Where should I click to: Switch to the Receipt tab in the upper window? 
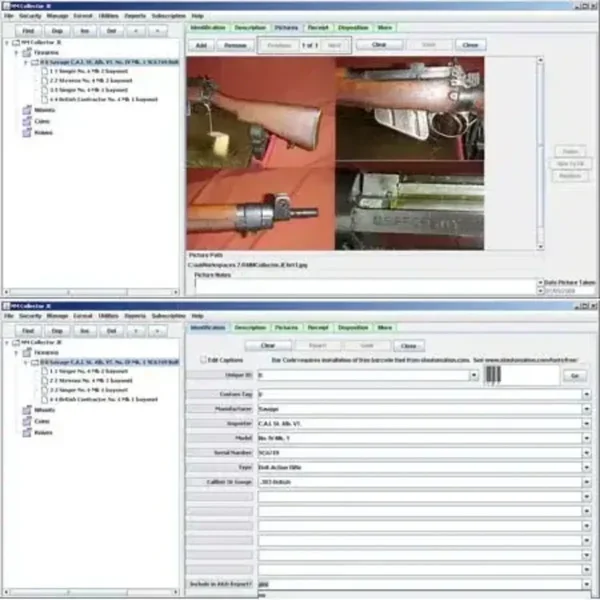[x=318, y=28]
